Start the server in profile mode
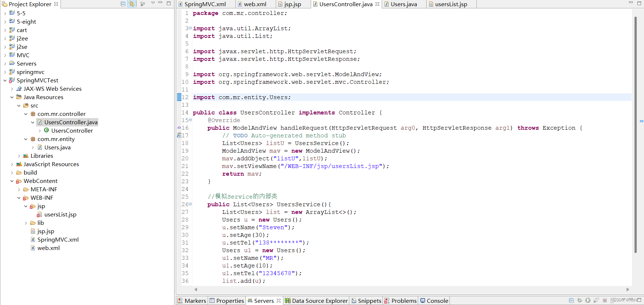Screen dimensions: 644x305 pyautogui.click(x=596, y=300)
